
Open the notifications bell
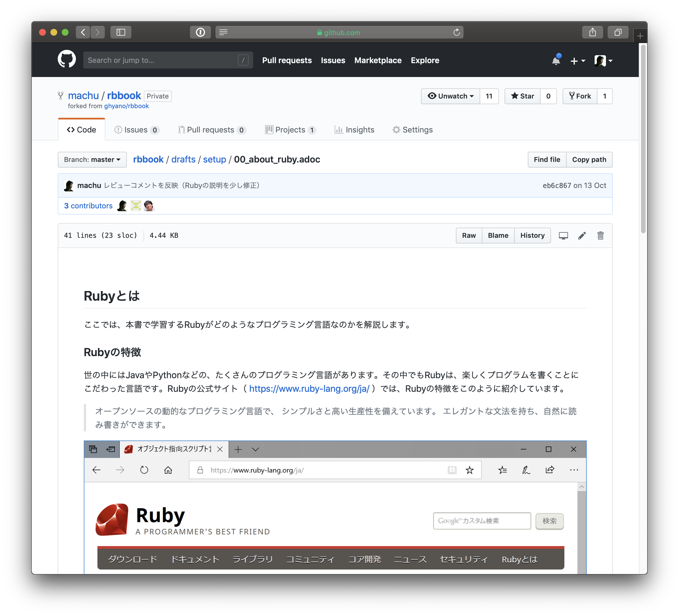tap(556, 60)
